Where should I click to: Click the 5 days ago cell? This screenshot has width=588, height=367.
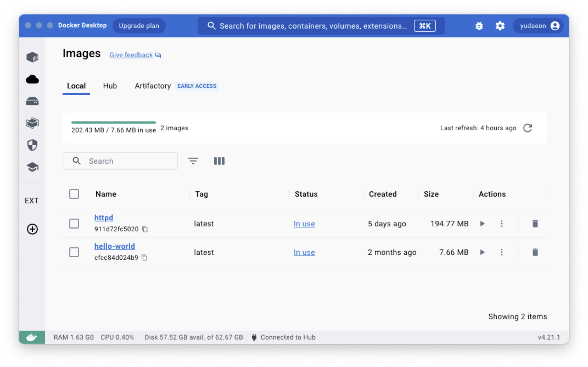pyautogui.click(x=387, y=224)
